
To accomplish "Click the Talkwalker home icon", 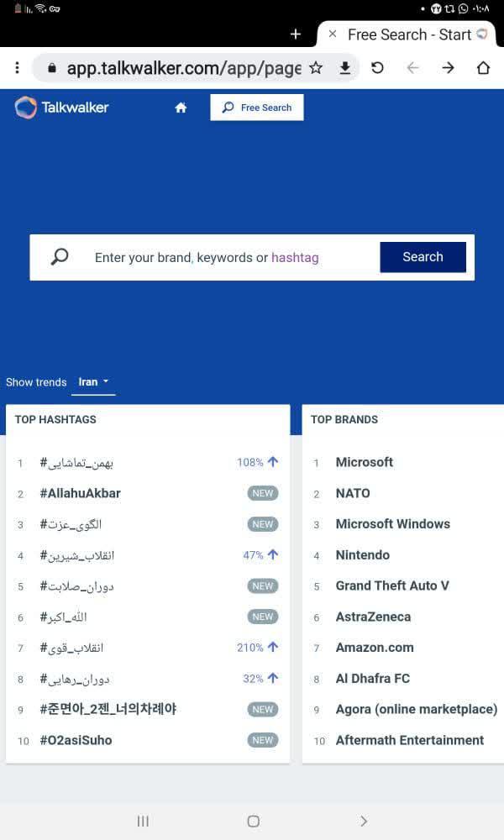I will tap(181, 108).
